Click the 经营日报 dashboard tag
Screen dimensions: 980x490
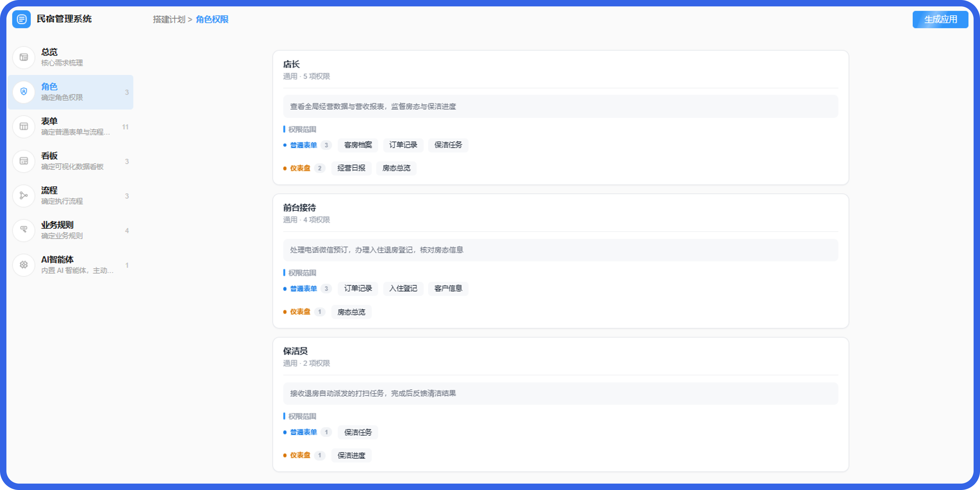coord(351,168)
